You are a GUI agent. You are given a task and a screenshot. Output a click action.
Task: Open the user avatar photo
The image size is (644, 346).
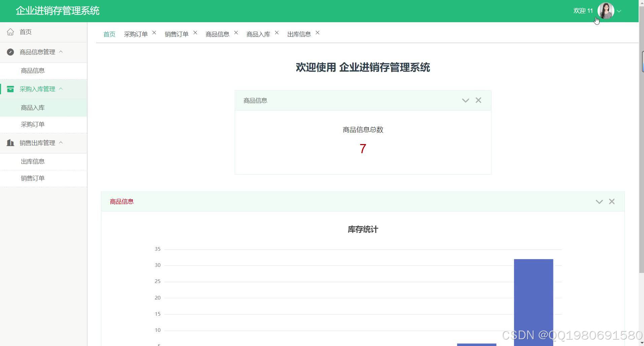click(605, 10)
